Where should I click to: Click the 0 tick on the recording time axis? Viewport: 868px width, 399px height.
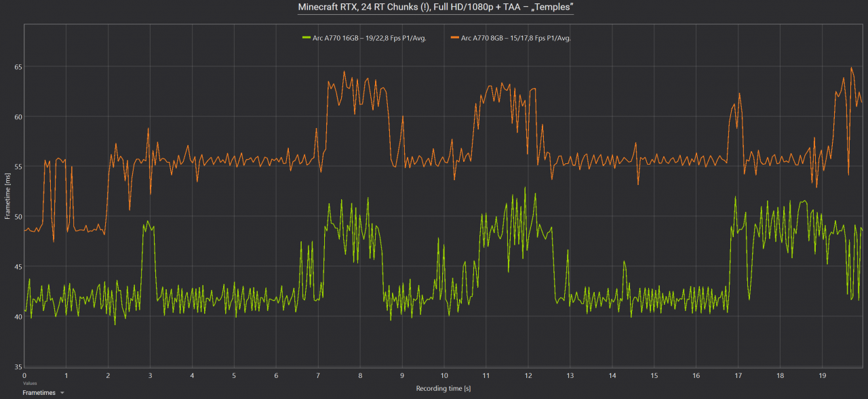24,375
